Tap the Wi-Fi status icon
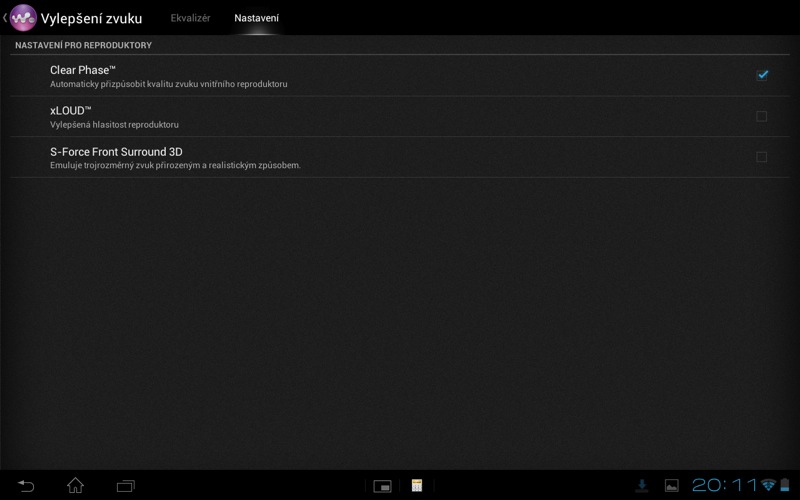800x500 pixels. coord(768,485)
